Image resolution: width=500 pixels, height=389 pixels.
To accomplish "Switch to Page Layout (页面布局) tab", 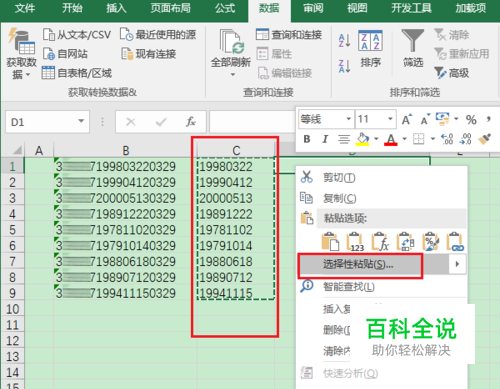I will [170, 8].
